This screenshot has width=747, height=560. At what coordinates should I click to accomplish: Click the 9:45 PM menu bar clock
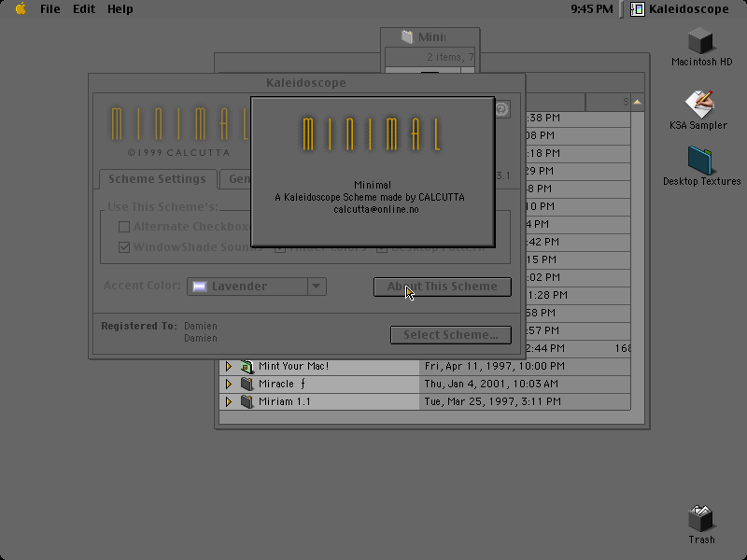[x=592, y=9]
